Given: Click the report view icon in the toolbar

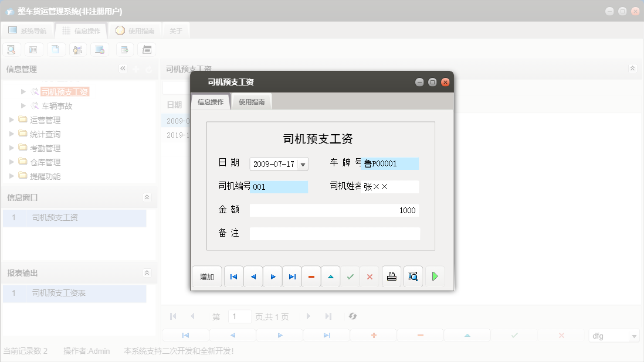Looking at the screenshot, I should point(33,49).
